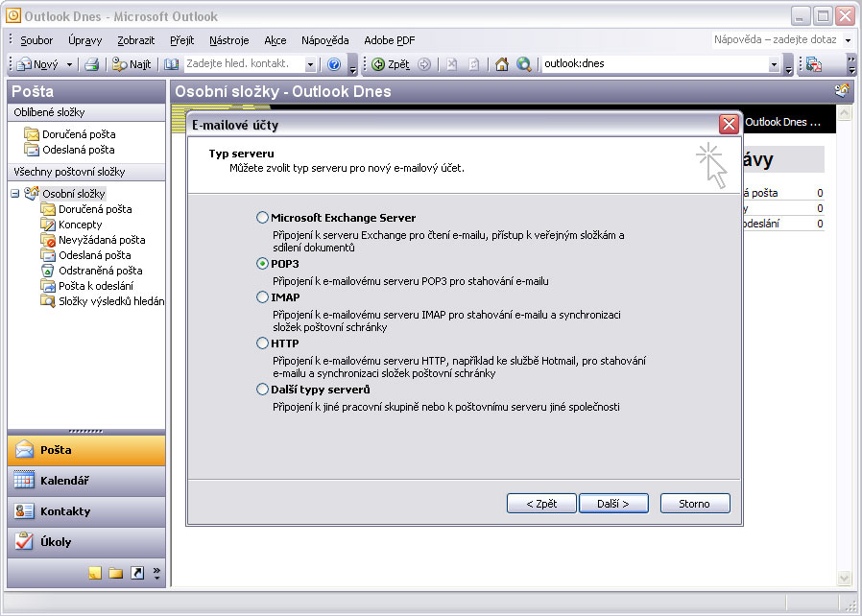Click the Notes icon in navigation pane
This screenshot has height=616, width=862.
94,573
